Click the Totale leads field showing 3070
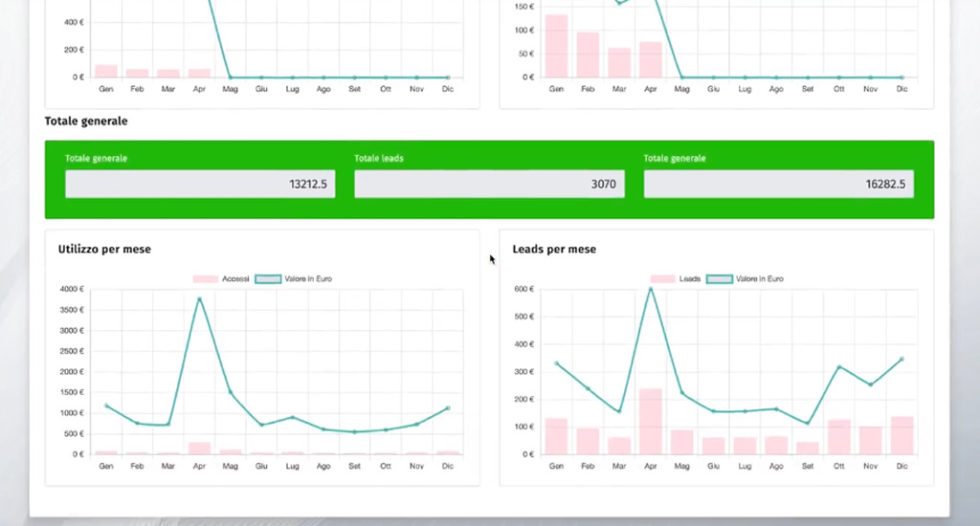Screen dimensions: 980x526 pyautogui.click(x=489, y=185)
